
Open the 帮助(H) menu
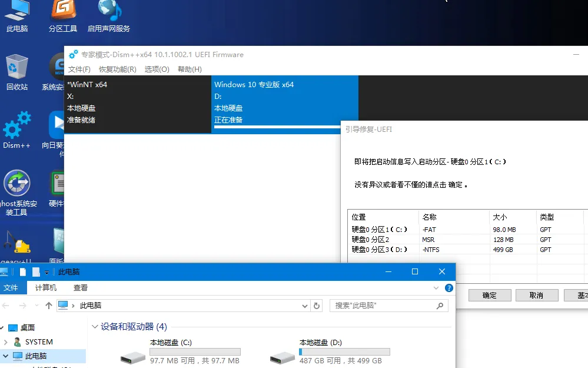[190, 69]
